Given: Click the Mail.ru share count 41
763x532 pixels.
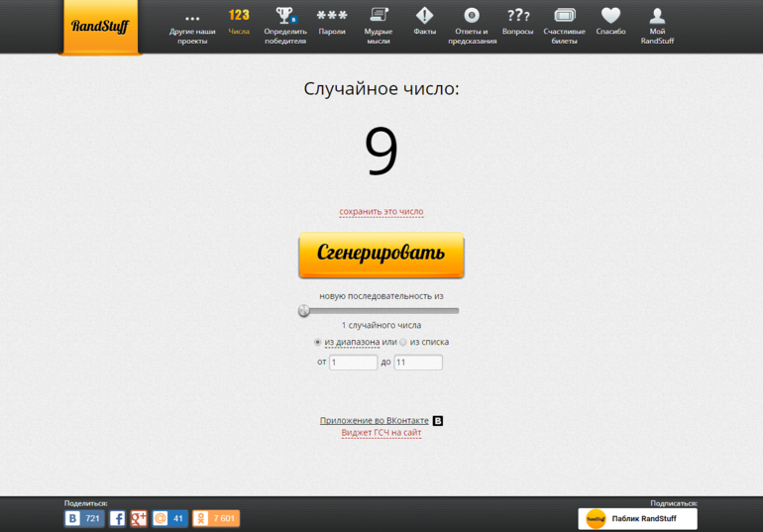Looking at the screenshot, I should click(x=178, y=518).
